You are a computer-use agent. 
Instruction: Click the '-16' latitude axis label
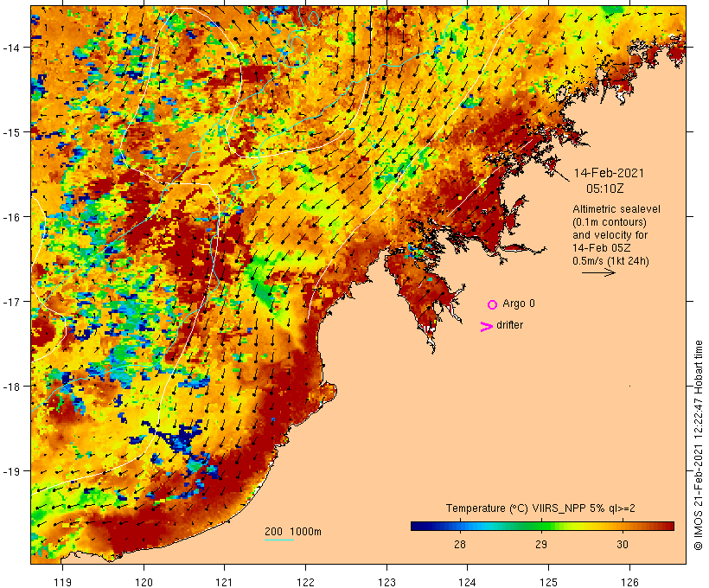tap(10, 217)
